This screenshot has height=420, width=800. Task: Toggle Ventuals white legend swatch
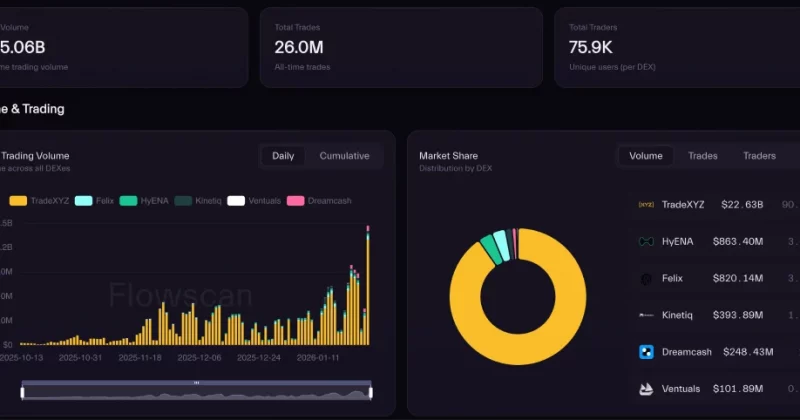(x=236, y=201)
